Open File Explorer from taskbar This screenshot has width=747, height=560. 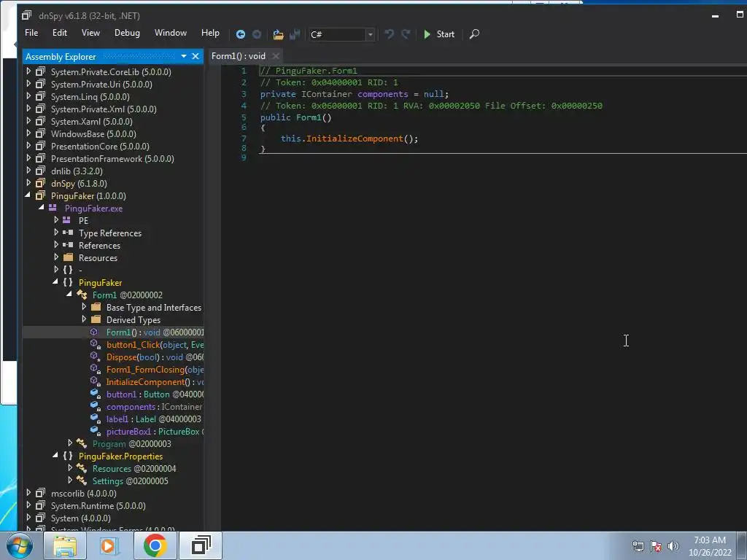pyautogui.click(x=65, y=545)
